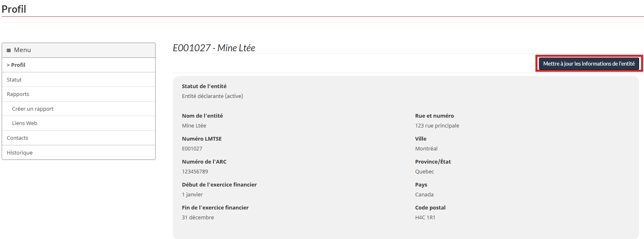Click the hamburger icon beside Menu

[9, 50]
